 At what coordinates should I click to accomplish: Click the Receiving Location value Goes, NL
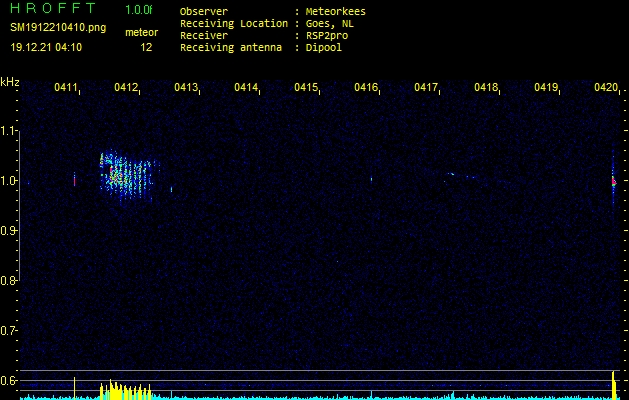[330, 24]
